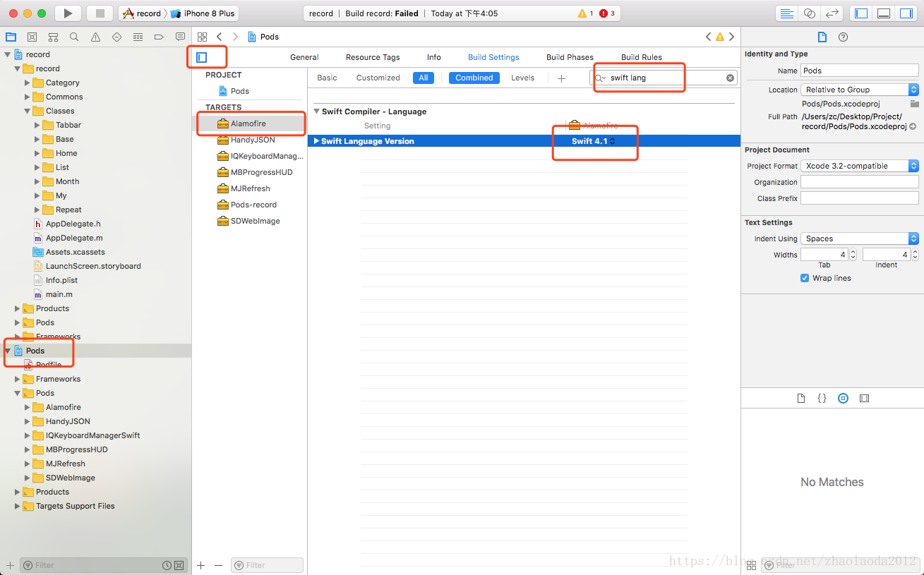Open the Media library
Image resolution: width=924 pixels, height=575 pixels.
864,399
